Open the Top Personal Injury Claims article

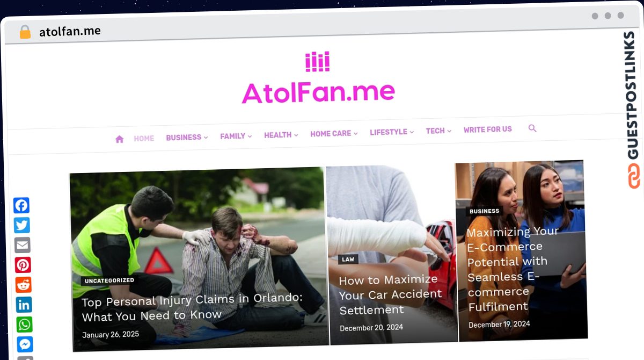(193, 307)
